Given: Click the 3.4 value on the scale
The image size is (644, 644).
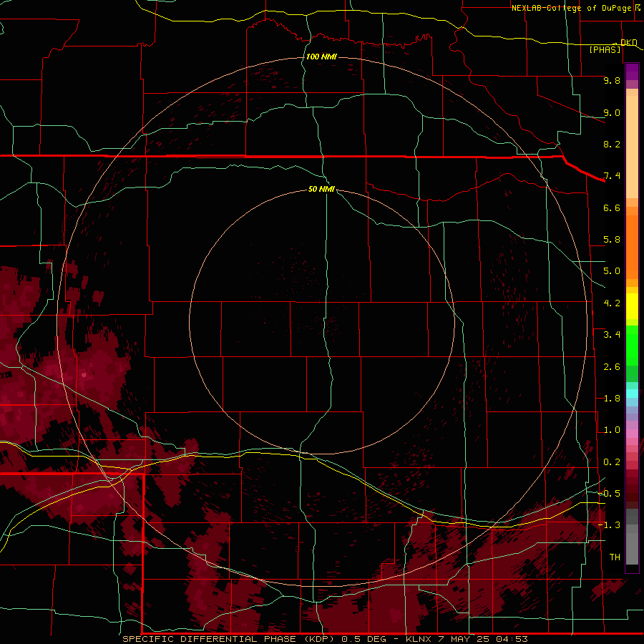Looking at the screenshot, I should [612, 335].
